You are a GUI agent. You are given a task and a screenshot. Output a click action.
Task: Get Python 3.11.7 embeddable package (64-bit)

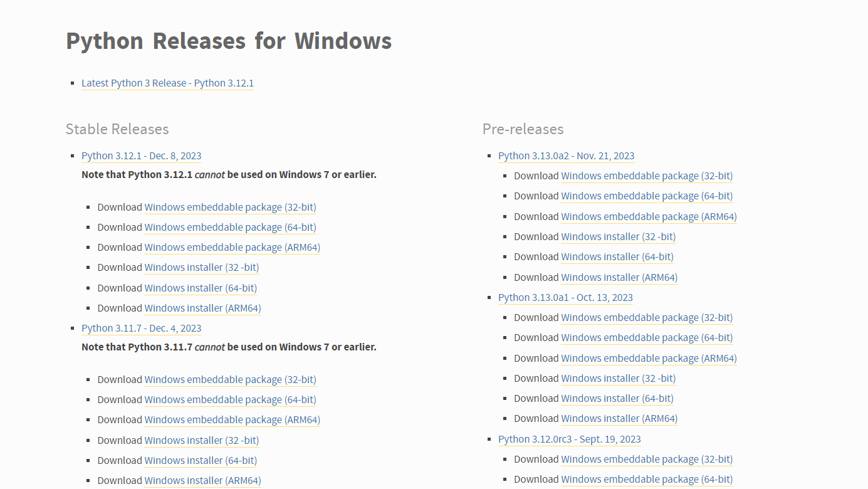click(230, 400)
